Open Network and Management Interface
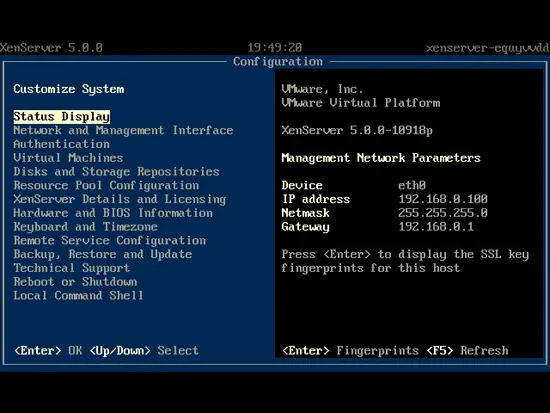 [123, 131]
